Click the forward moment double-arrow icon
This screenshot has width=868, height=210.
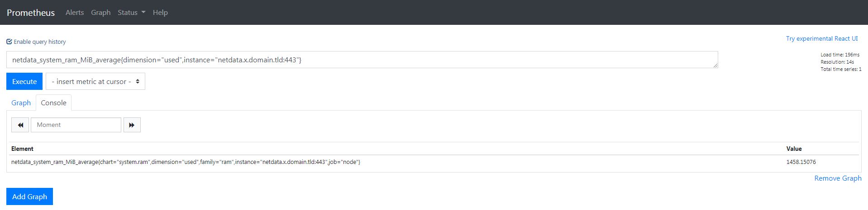pyautogui.click(x=132, y=125)
